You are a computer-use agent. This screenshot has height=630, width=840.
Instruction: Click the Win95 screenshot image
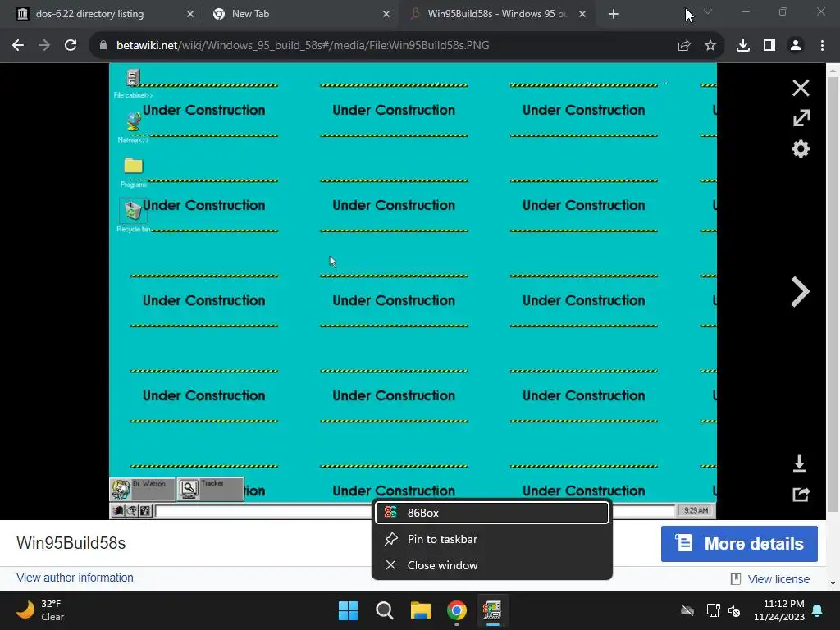(x=413, y=291)
